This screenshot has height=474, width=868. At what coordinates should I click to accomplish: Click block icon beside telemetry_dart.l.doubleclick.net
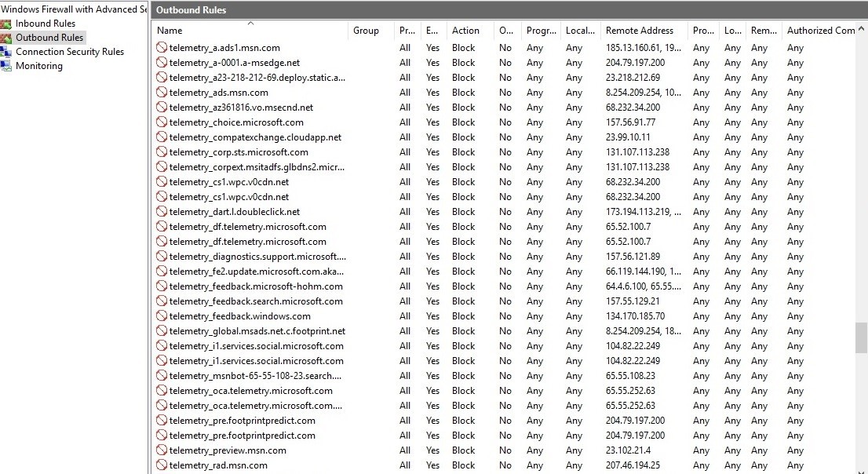(x=162, y=212)
